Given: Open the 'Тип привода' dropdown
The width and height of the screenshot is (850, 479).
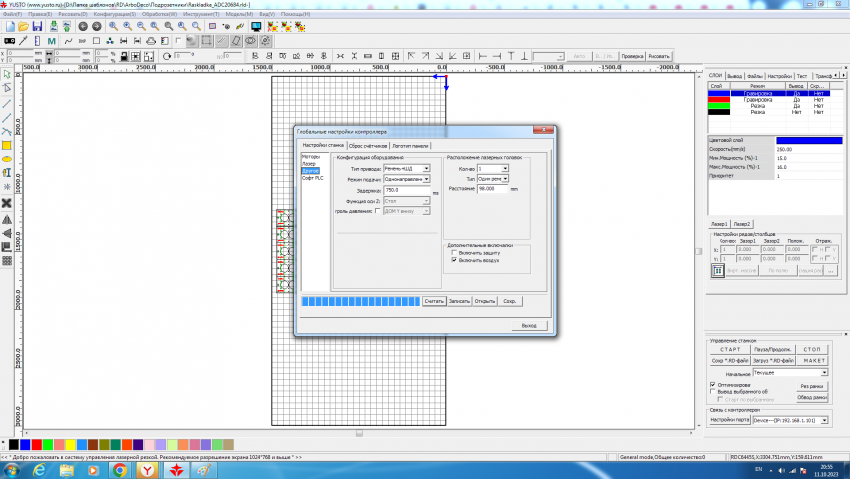Looking at the screenshot, I should click(x=426, y=169).
